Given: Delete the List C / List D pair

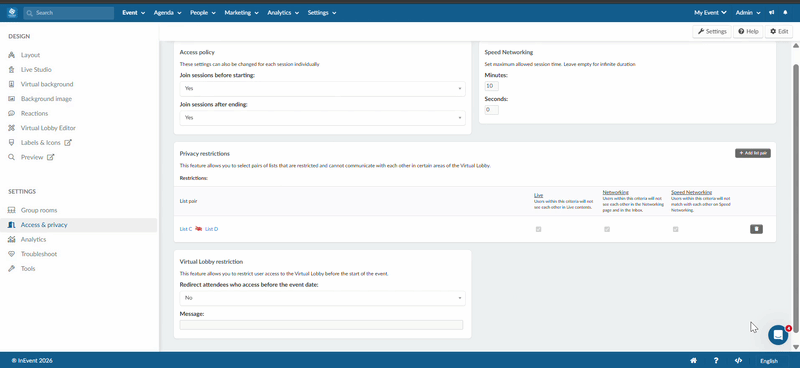Looking at the screenshot, I should (x=756, y=229).
